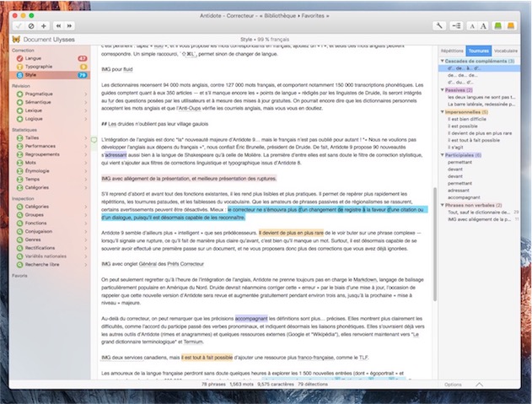Open settings with the wrench icon
This screenshot has width=532, height=404.
click(x=439, y=26)
